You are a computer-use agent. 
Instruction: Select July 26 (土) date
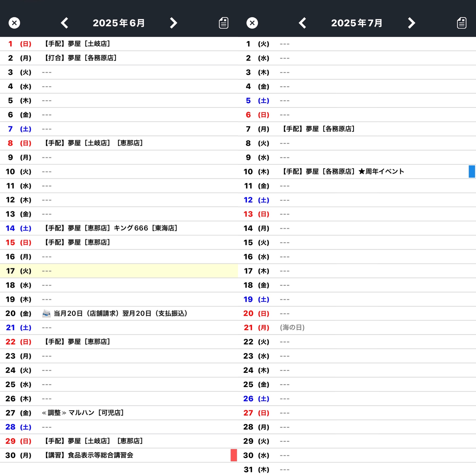pos(257,398)
